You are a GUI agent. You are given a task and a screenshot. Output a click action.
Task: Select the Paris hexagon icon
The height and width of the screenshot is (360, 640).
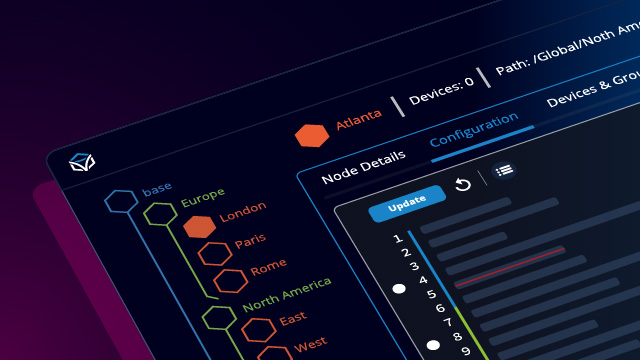click(215, 254)
